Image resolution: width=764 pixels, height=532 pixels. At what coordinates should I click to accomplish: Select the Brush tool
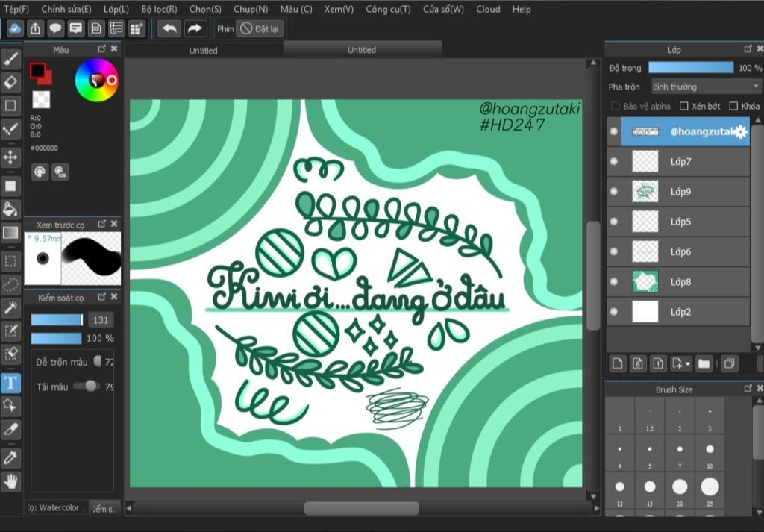[x=10, y=59]
